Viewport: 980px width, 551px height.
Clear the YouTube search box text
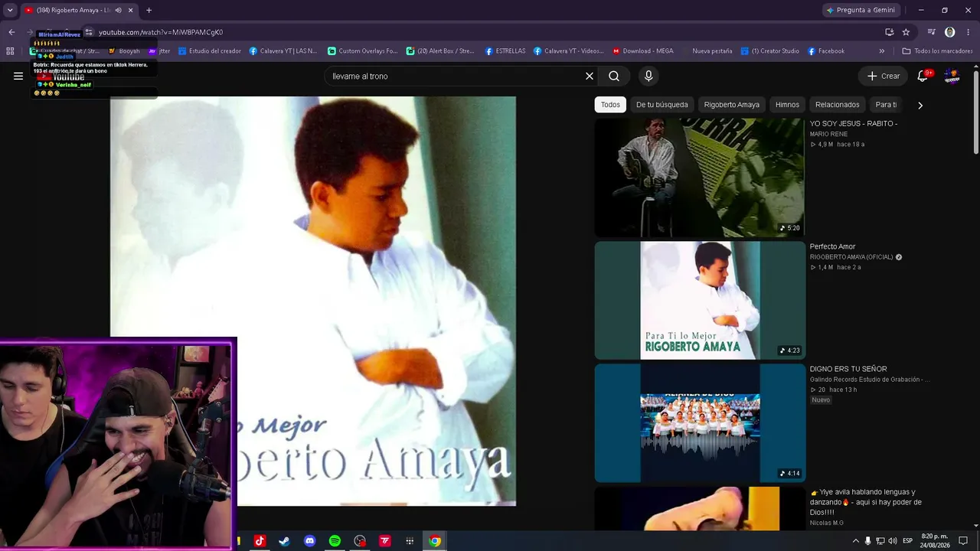pyautogui.click(x=590, y=76)
